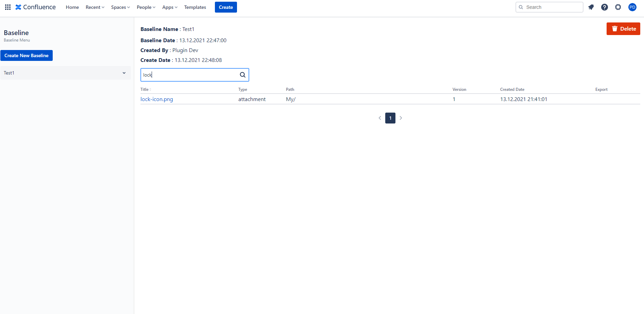Open the app switcher grid icon

[x=8, y=7]
